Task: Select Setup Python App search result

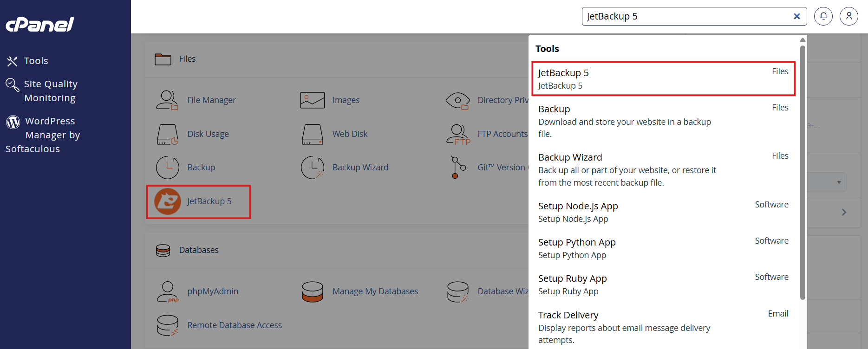Action: 663,248
